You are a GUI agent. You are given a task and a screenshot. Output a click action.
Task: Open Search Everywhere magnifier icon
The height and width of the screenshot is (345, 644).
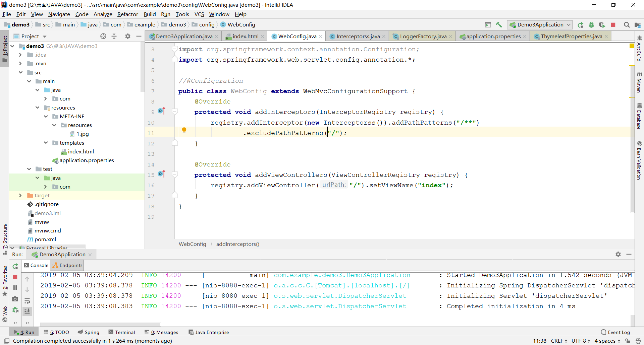point(627,25)
